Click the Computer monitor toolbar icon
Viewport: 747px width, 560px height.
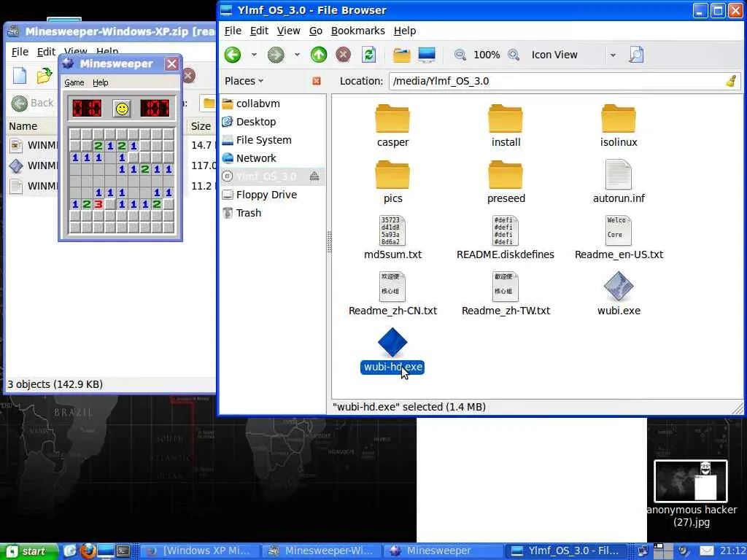tap(426, 55)
